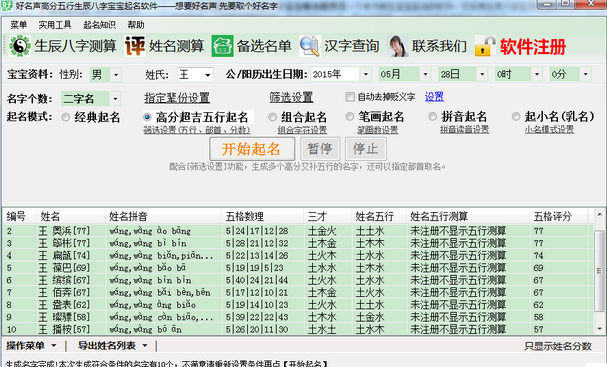Expand the birth day 28日 dropdown
The width and height of the screenshot is (607, 367).
tap(482, 74)
